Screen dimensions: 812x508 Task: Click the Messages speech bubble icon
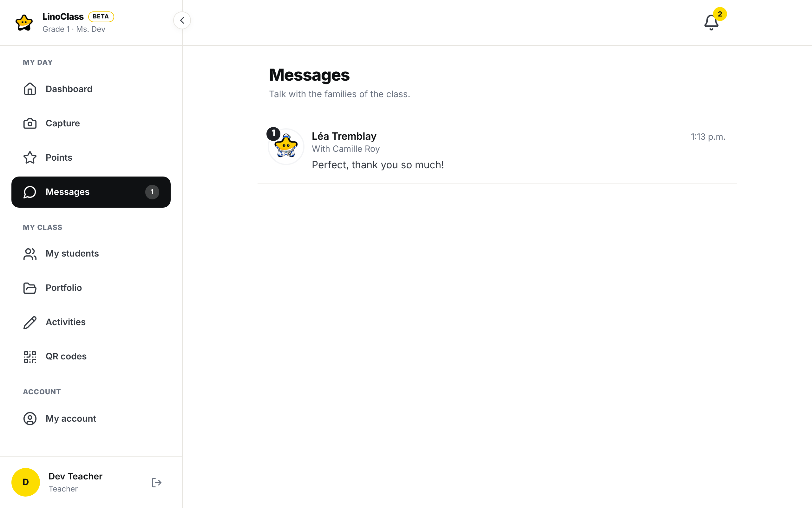coord(30,192)
